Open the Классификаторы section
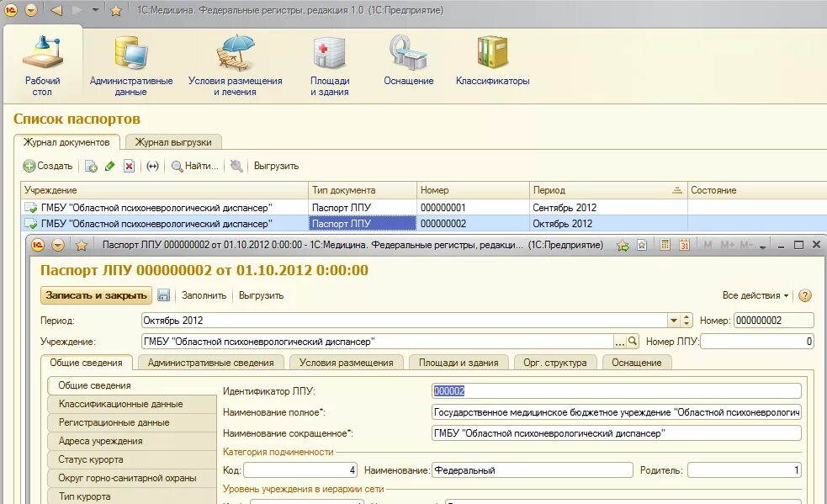The height and width of the screenshot is (504, 827). [x=493, y=60]
